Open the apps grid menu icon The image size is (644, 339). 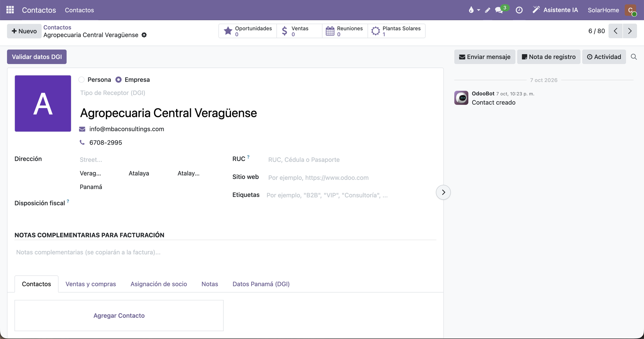tap(10, 10)
